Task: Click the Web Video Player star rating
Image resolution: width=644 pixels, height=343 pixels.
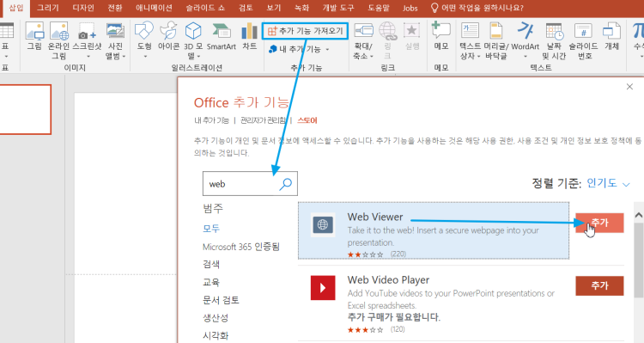Action: point(365,330)
